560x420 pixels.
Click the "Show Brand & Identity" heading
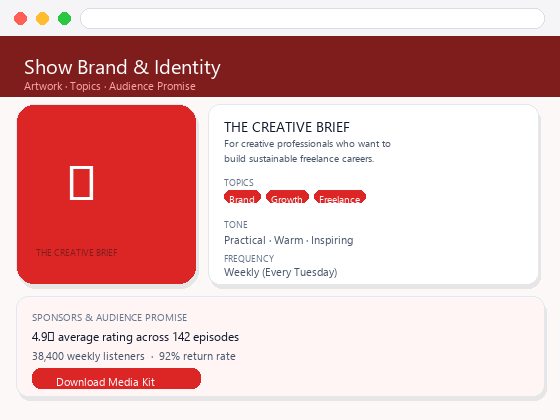[122, 67]
